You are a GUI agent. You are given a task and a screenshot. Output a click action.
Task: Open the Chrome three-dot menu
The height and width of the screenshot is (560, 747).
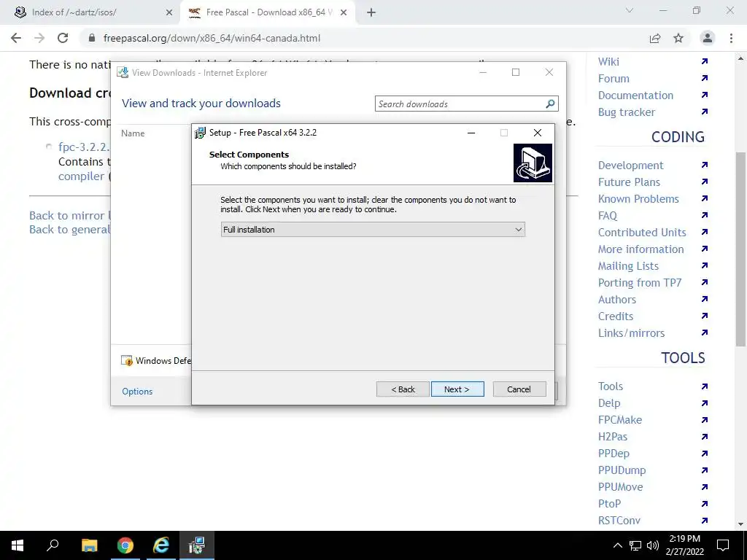pyautogui.click(x=731, y=38)
